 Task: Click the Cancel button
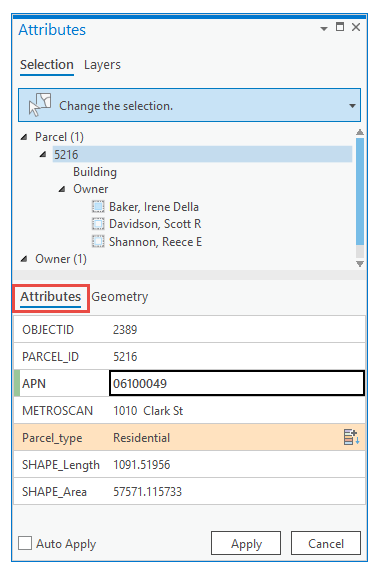(326, 544)
